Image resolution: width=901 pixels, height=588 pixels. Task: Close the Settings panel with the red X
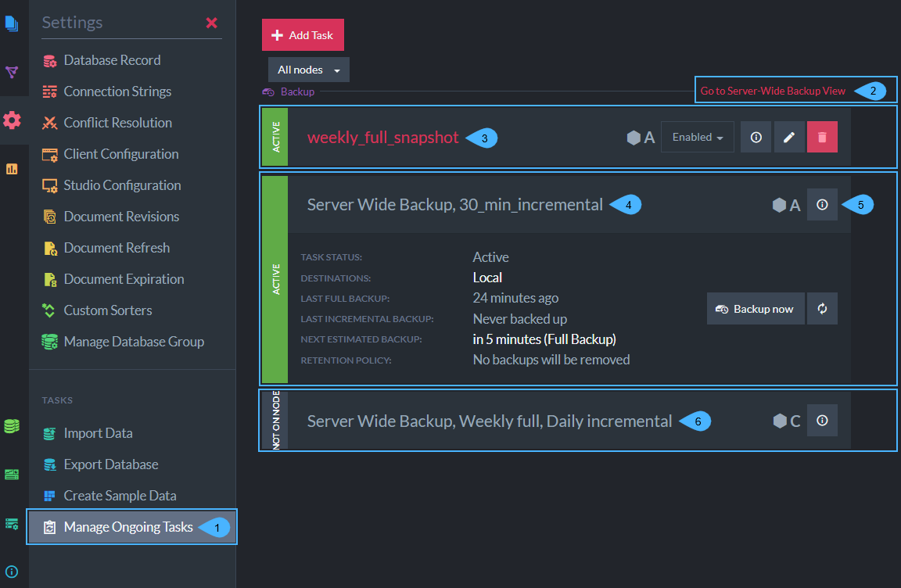pos(211,23)
